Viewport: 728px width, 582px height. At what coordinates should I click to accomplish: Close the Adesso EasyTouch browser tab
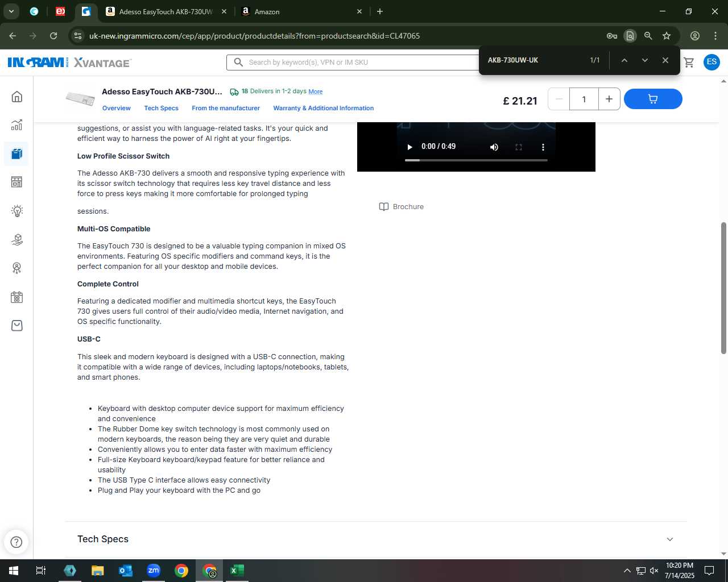[x=224, y=11]
